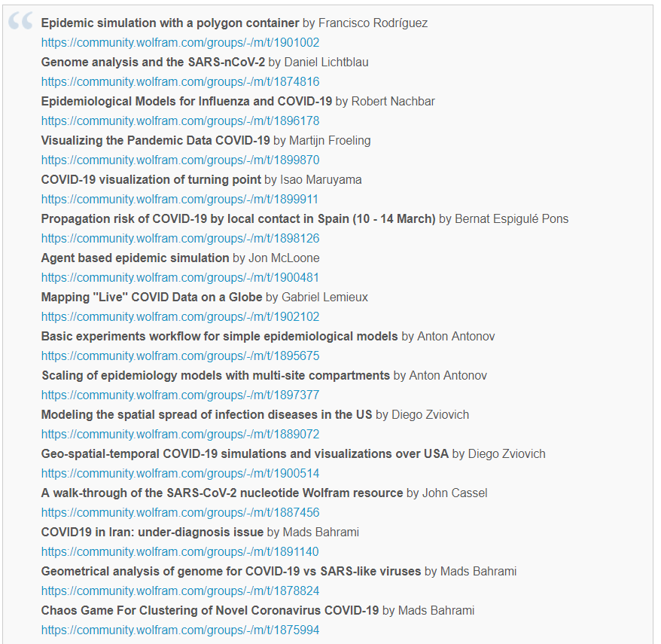Open the link ending in 1887456
The height and width of the screenshot is (644, 661).
click(180, 513)
